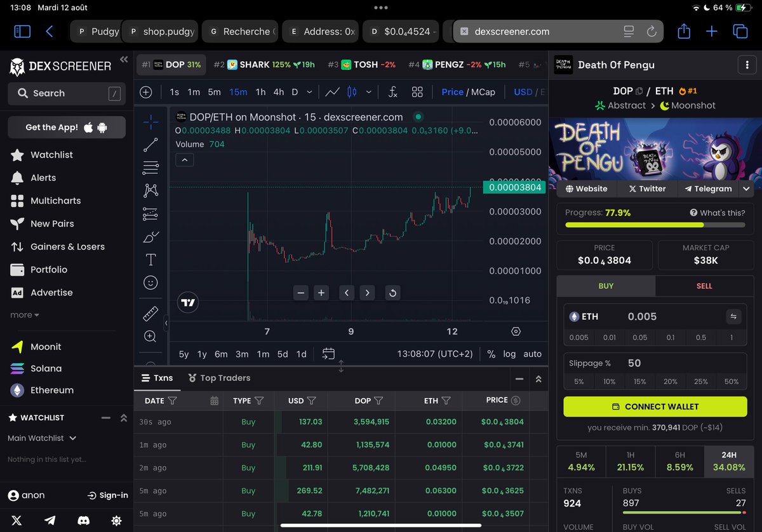Image resolution: width=762 pixels, height=532 pixels.
Task: Expand the social links chevron next to Telegram
Action: [x=747, y=189]
